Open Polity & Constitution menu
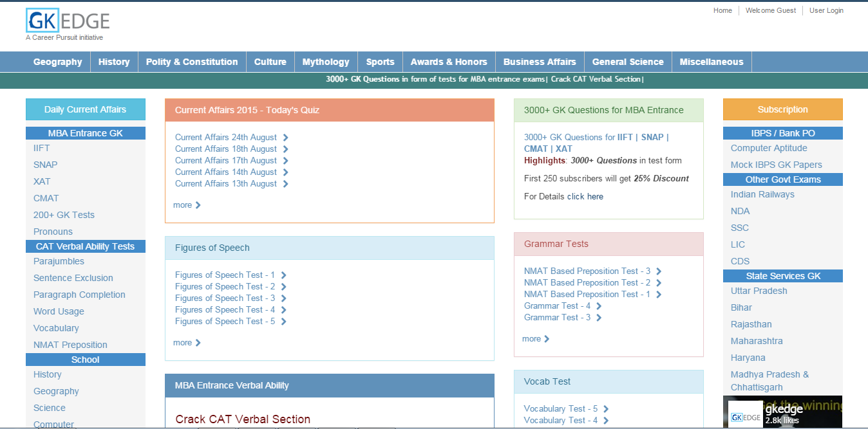Image resolution: width=868 pixels, height=429 pixels. coord(192,62)
